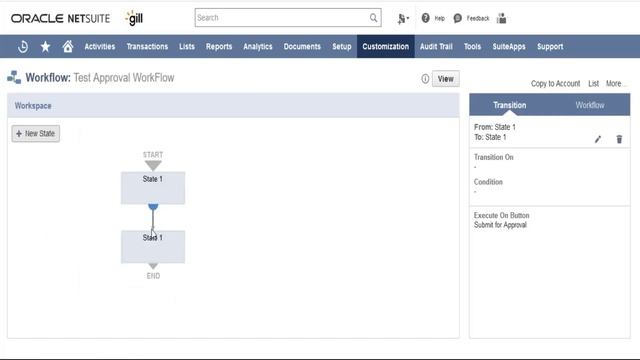Viewport: 640px width, 360px height.
Task: Click the Workspace panel header
Action: coord(233,106)
